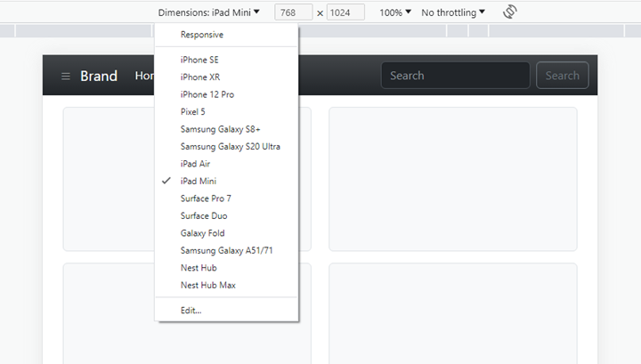Select the checked iPad Mini entry

coord(226,181)
